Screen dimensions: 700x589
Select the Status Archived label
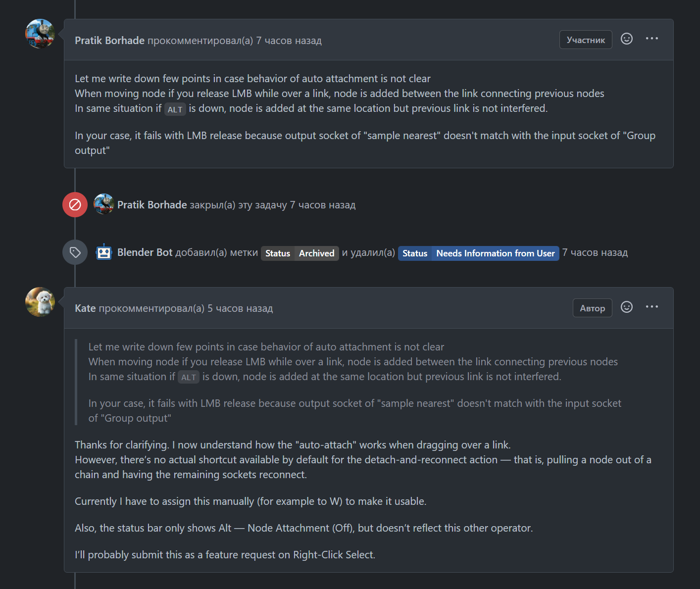[x=300, y=253]
